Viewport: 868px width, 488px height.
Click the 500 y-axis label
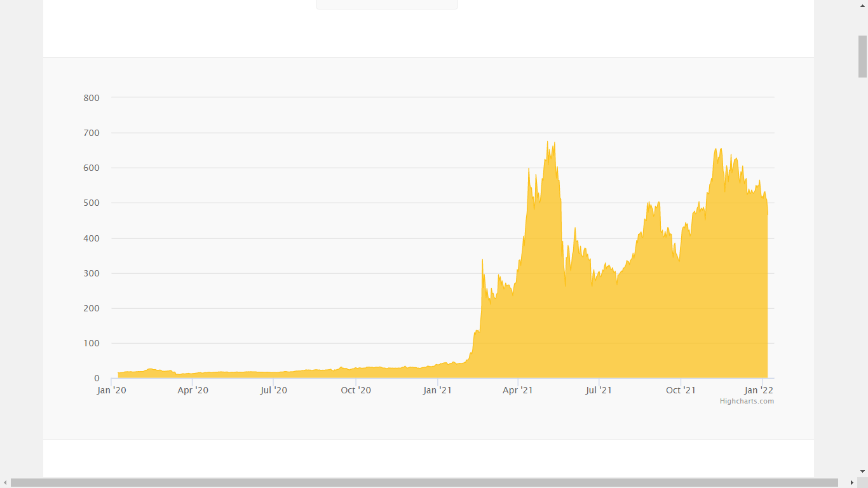coord(92,203)
